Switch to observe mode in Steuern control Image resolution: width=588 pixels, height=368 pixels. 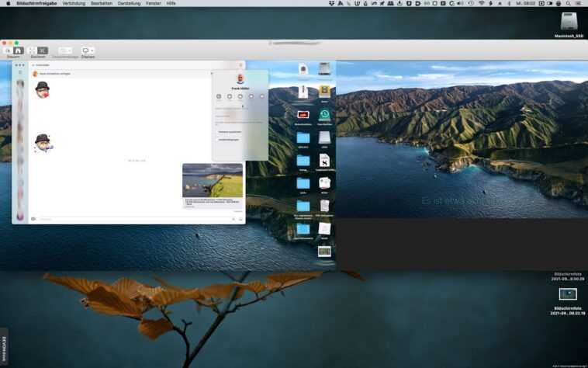pos(8,50)
